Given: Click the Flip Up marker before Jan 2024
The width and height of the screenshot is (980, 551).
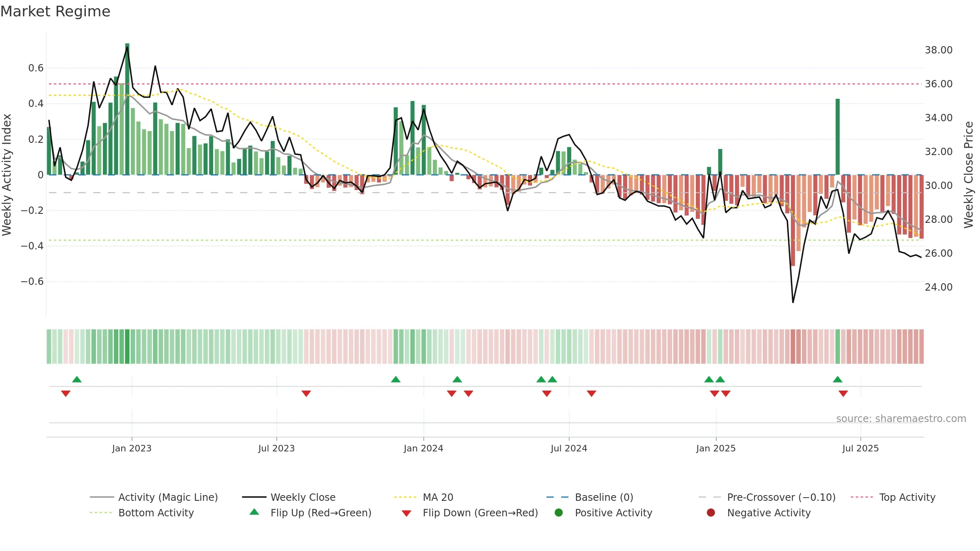Looking at the screenshot, I should 396,379.
